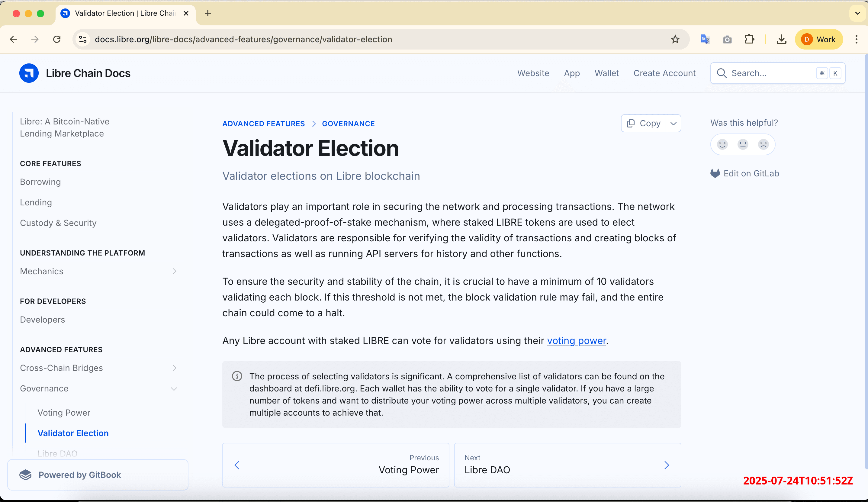
Task: Select the happy face feedback rating
Action: 722,144
